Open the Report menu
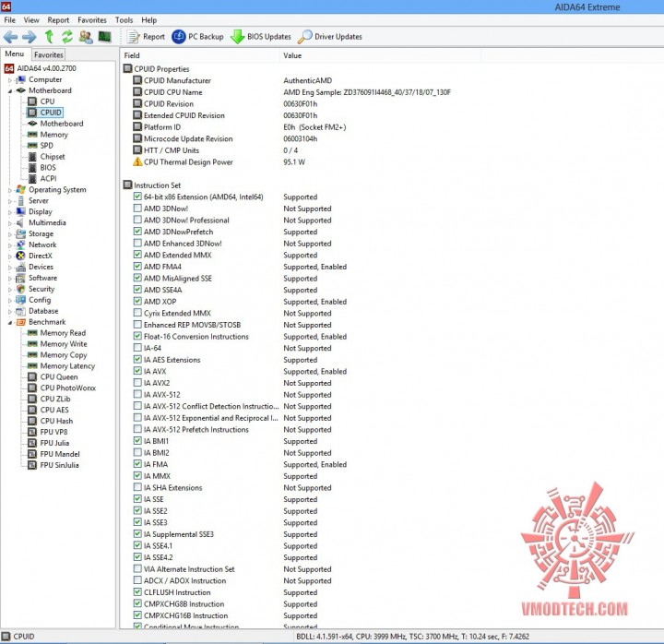 (x=58, y=20)
